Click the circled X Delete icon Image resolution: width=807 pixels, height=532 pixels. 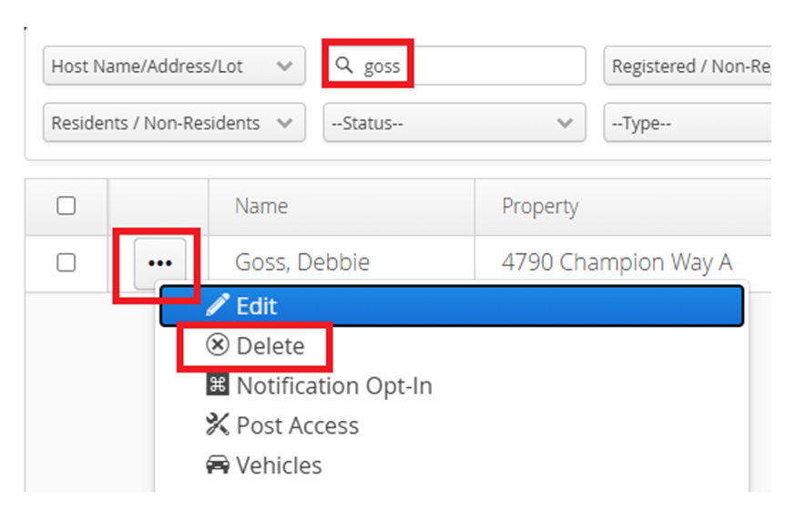click(x=217, y=344)
